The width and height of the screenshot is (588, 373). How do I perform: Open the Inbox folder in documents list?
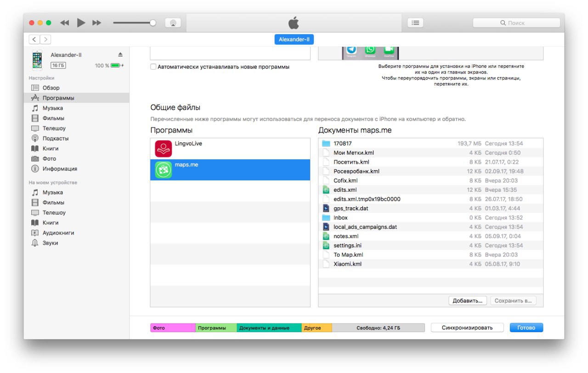click(340, 217)
